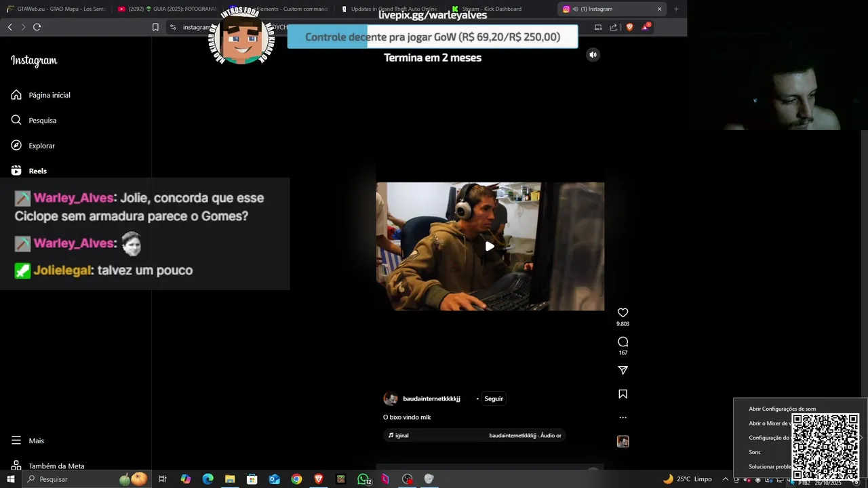Switch to GTAWeb.eu GTAO Mapa tab

[57, 9]
